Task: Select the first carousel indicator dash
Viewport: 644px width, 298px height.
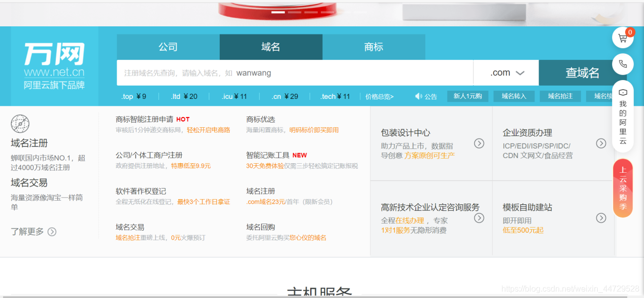Action: pos(278,12)
